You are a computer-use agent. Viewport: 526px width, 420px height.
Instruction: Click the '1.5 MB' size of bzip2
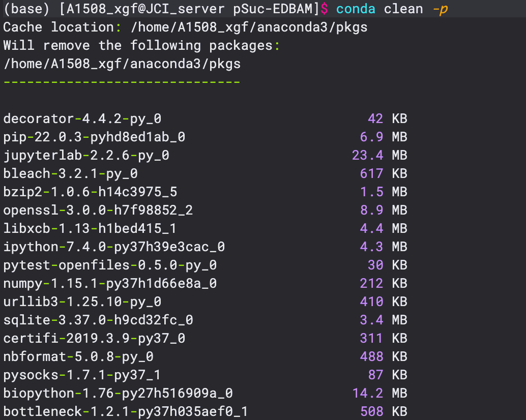pos(384,192)
